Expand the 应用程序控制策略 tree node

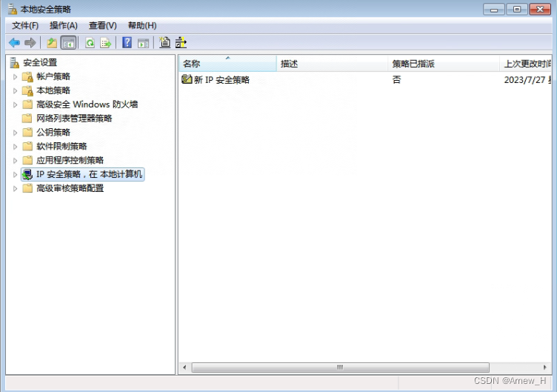click(15, 161)
